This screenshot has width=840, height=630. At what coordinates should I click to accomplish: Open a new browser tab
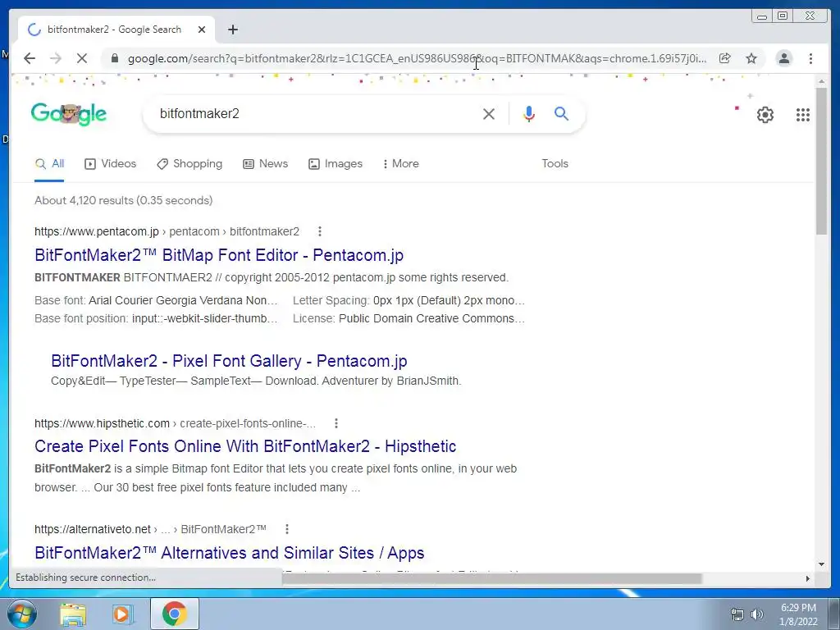pos(232,30)
